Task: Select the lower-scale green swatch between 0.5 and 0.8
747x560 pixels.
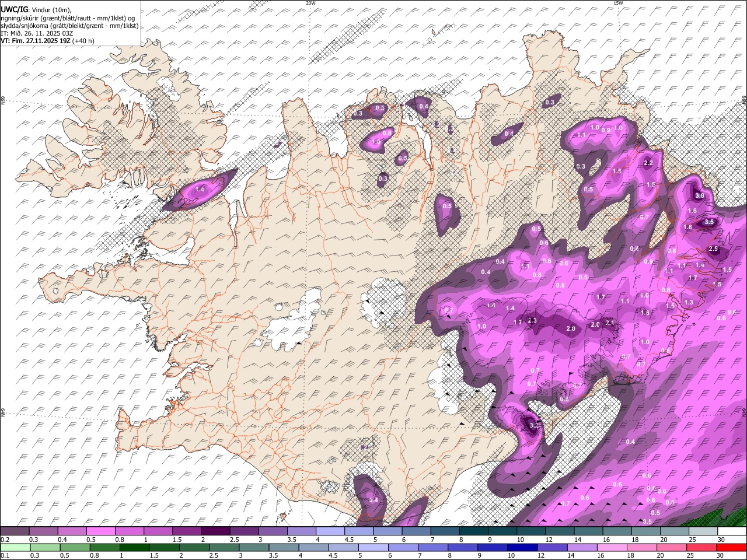Action: [75, 547]
